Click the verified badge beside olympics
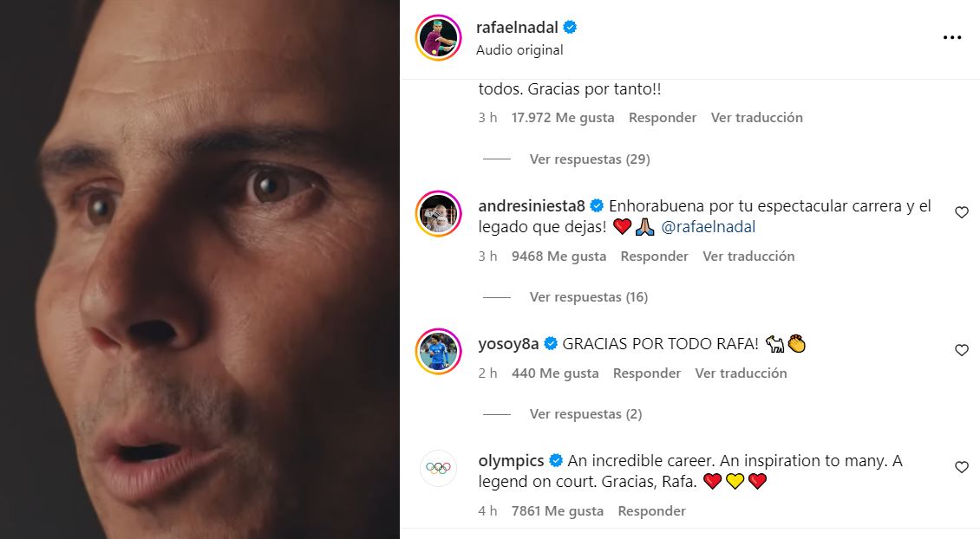980x539 pixels. tap(556, 461)
